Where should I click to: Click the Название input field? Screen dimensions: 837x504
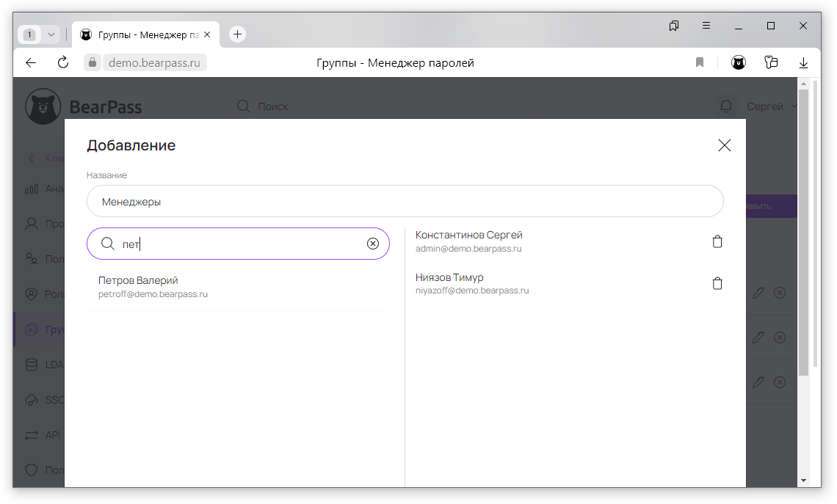coord(405,201)
